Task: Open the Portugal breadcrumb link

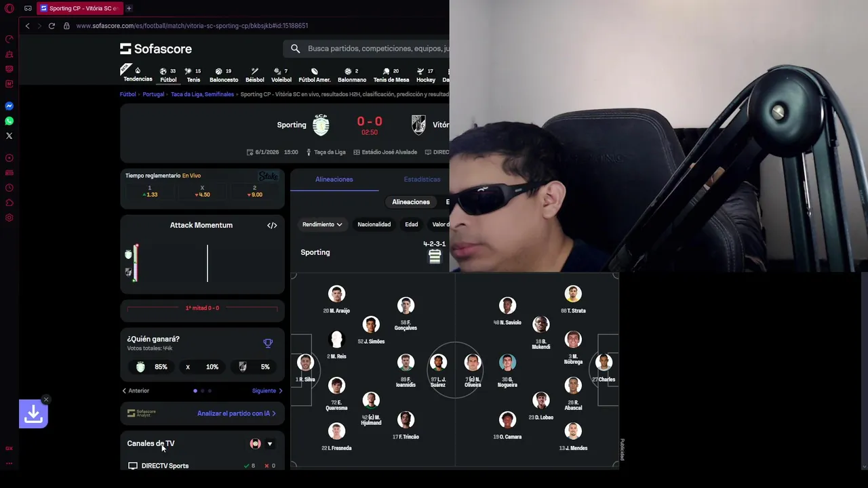Action: point(153,94)
